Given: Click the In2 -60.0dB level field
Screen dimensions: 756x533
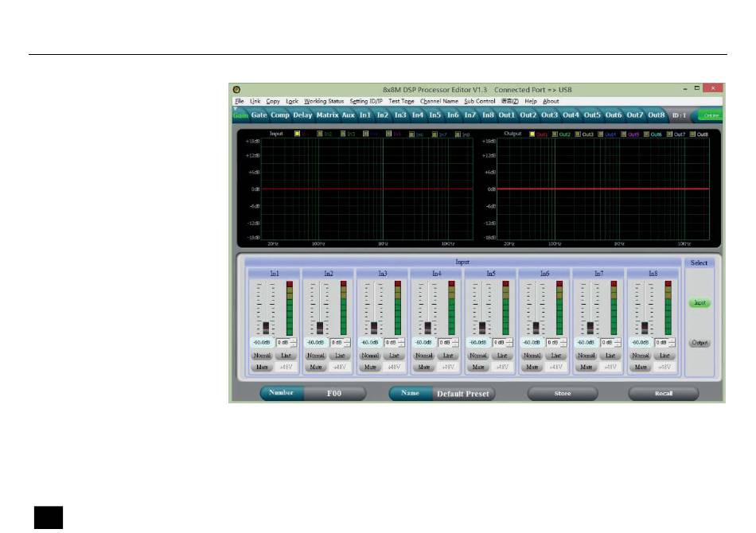Looking at the screenshot, I should point(316,343).
